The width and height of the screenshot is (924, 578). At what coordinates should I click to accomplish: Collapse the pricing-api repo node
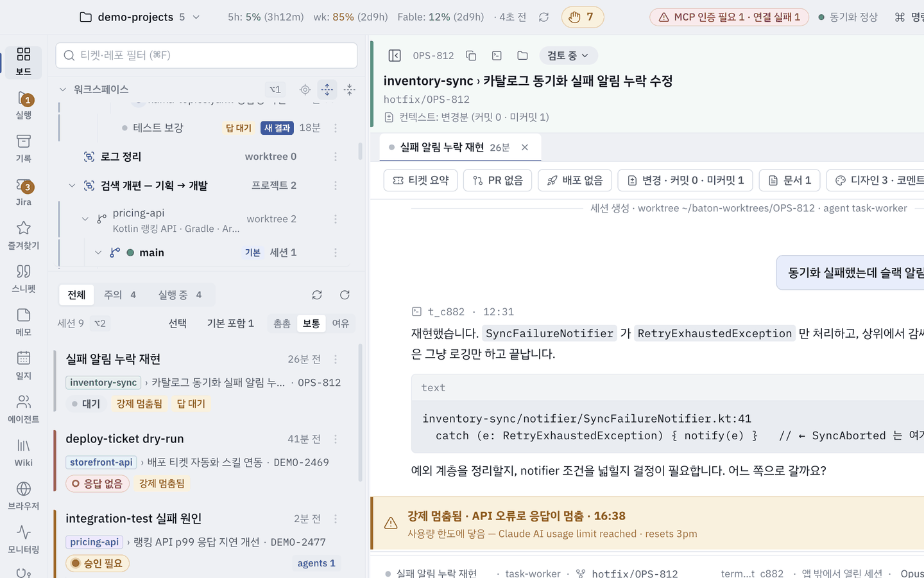point(85,219)
